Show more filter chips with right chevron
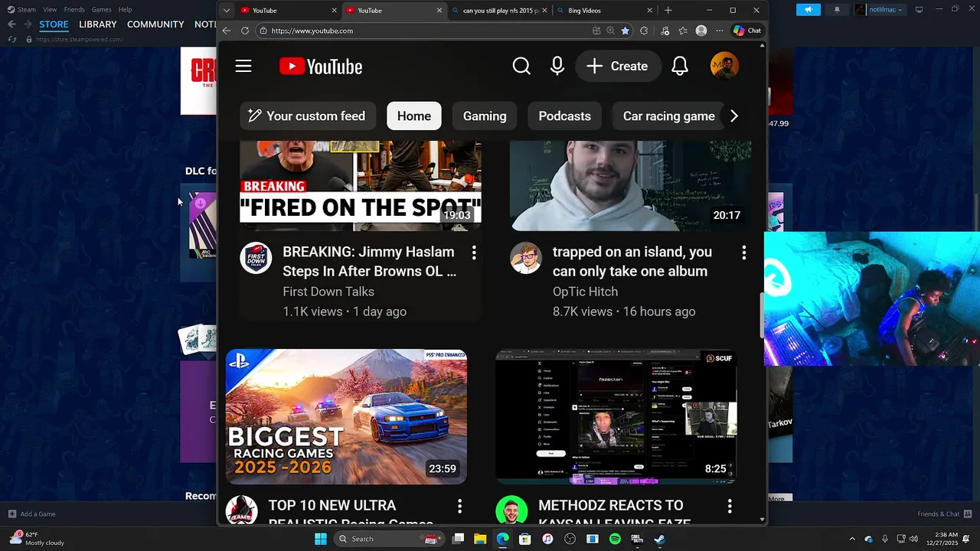Viewport: 980px width, 551px height. point(734,116)
